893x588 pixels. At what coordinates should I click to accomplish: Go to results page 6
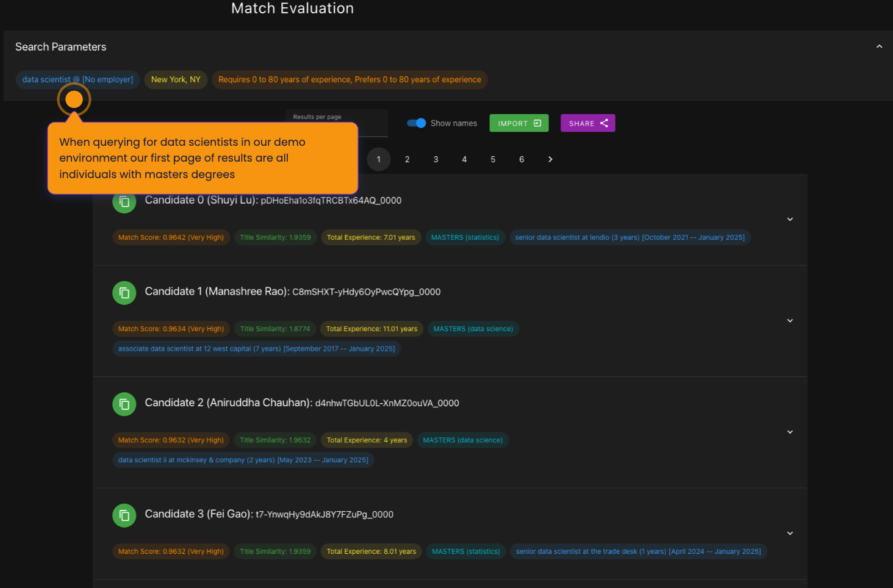pyautogui.click(x=522, y=159)
